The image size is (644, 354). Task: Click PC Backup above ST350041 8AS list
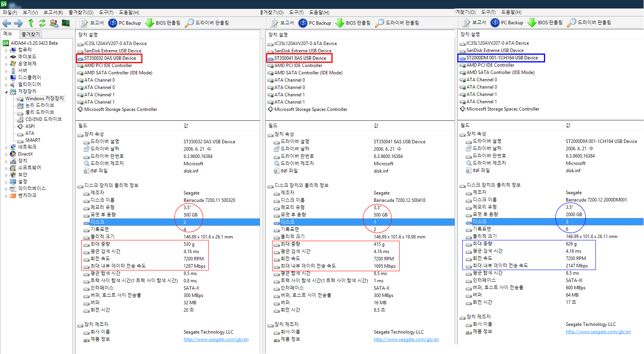coord(315,23)
